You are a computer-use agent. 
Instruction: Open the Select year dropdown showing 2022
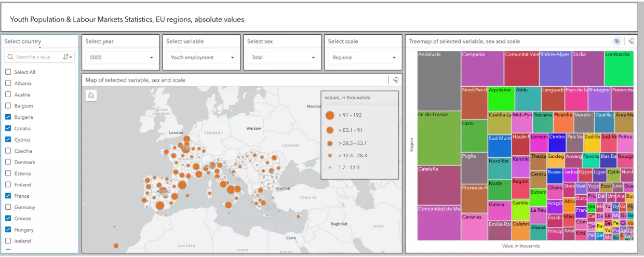(x=121, y=58)
